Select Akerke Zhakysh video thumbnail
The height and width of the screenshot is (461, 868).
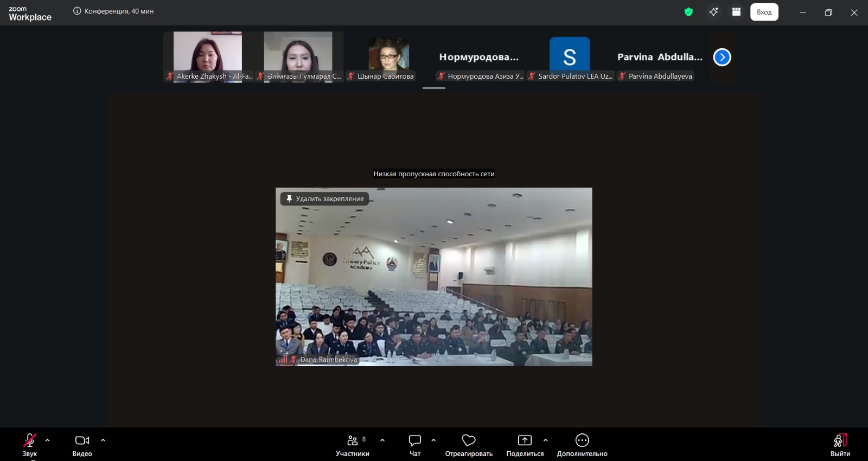[x=208, y=56]
